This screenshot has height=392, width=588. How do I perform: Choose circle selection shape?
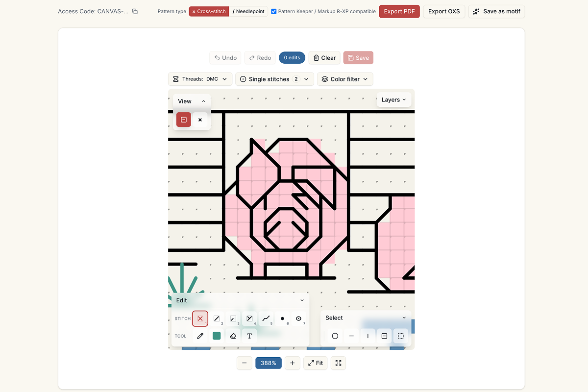[x=335, y=336]
